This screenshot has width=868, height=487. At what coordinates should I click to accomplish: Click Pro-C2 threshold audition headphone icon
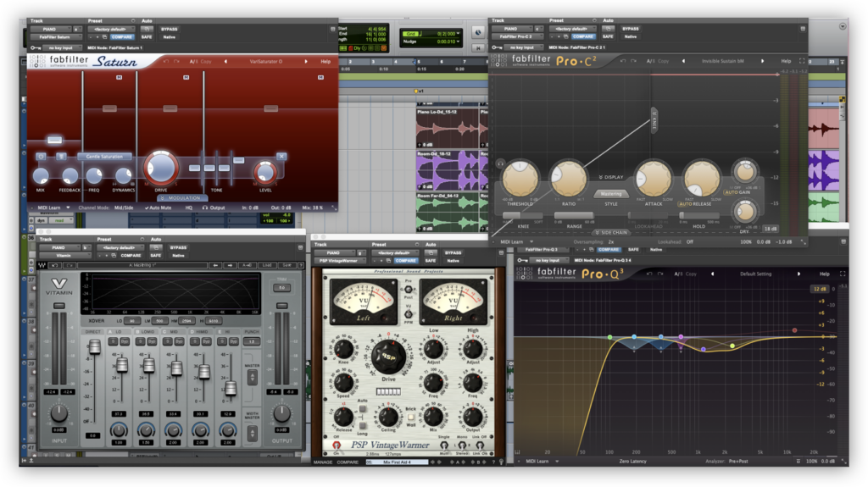coord(500,163)
